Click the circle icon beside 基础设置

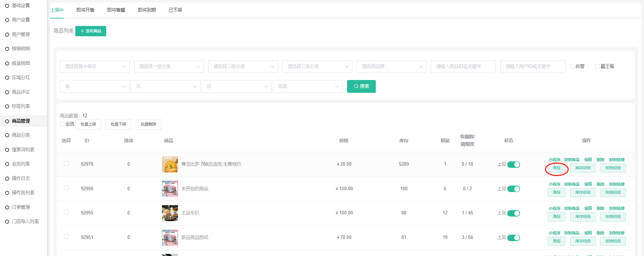coord(7,6)
